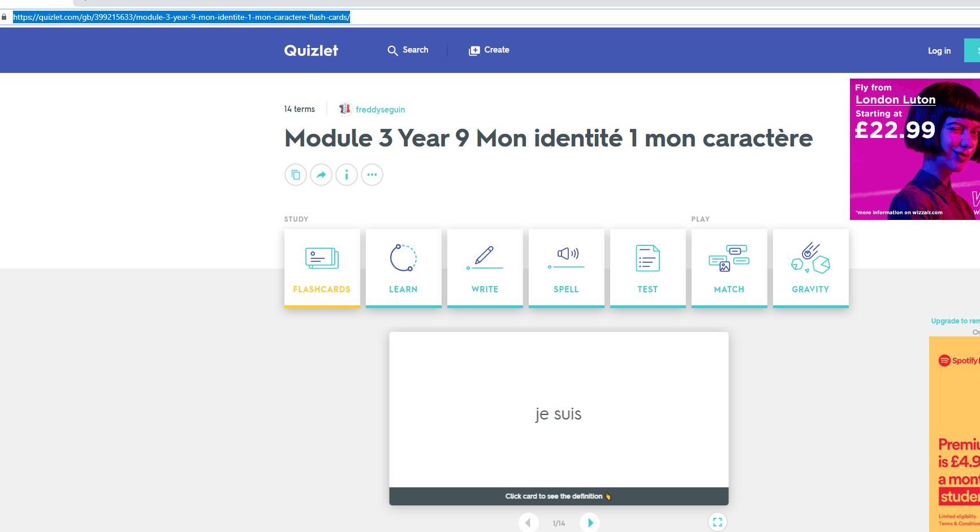Share this set with arrow icon
980x532 pixels.
[x=321, y=175]
